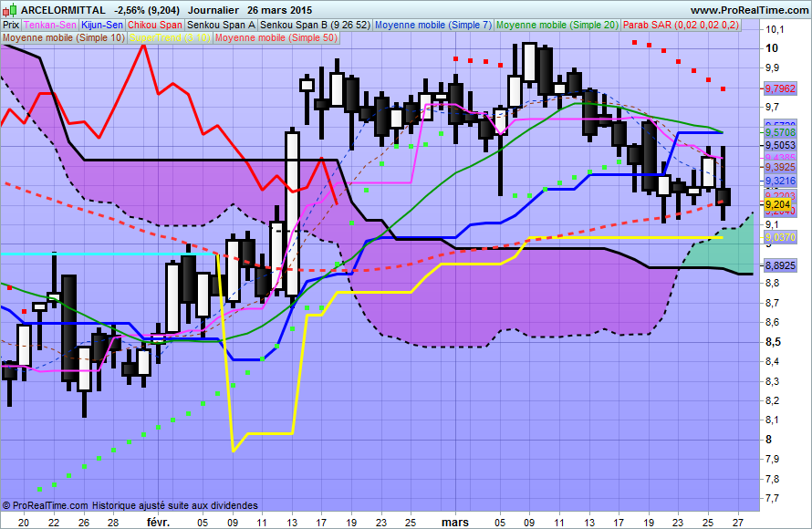This screenshot has height=529, width=812.
Task: Select the SuperTrend (3 10) label
Action: tap(170, 37)
